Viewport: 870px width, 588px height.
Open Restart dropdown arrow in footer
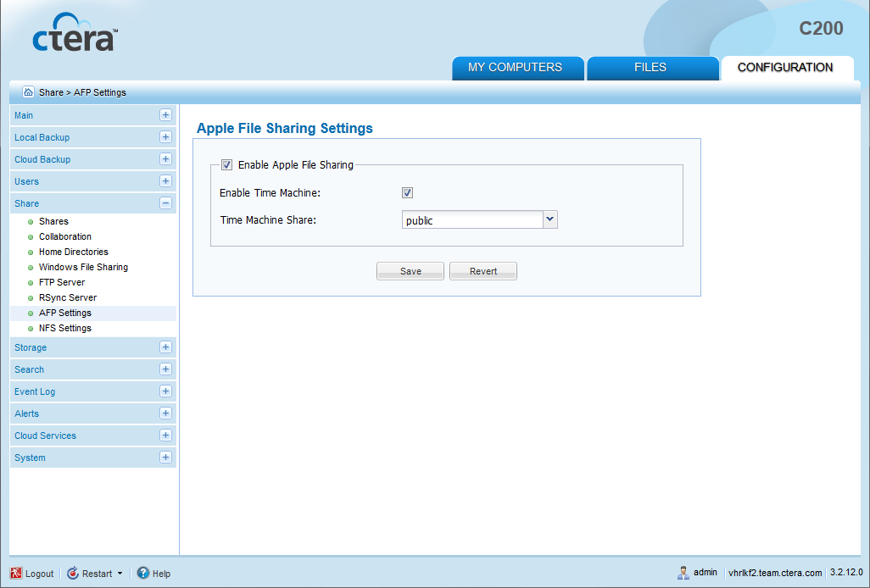click(120, 574)
